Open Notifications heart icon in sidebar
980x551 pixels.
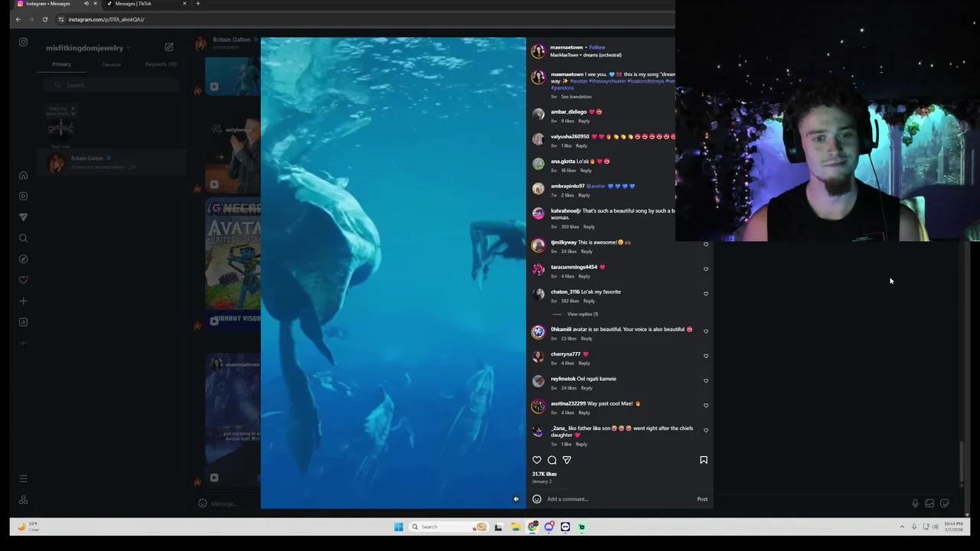point(23,280)
